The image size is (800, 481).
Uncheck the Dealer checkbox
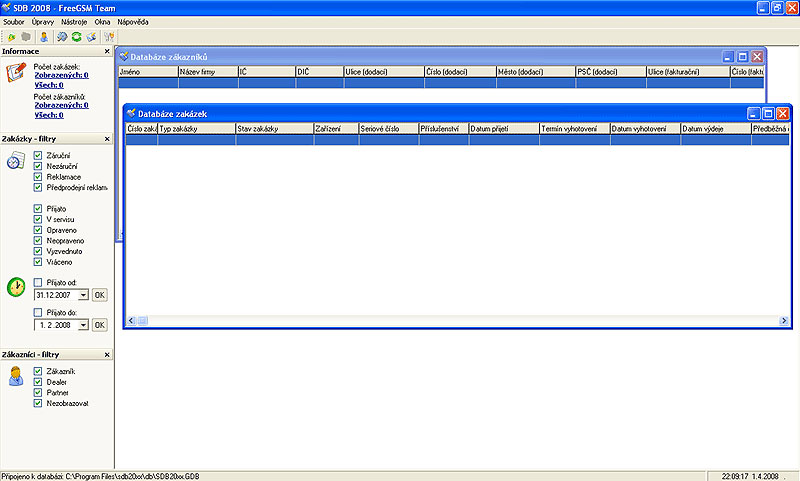pyautogui.click(x=38, y=382)
